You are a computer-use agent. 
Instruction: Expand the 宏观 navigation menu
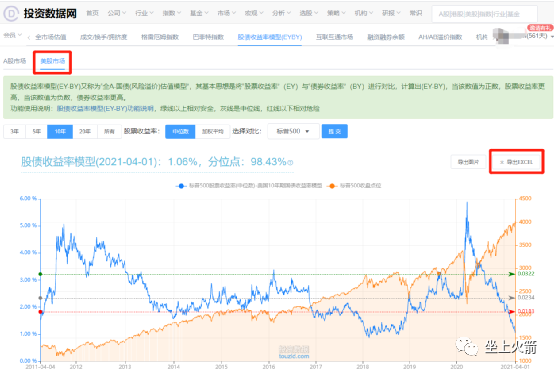click(254, 13)
